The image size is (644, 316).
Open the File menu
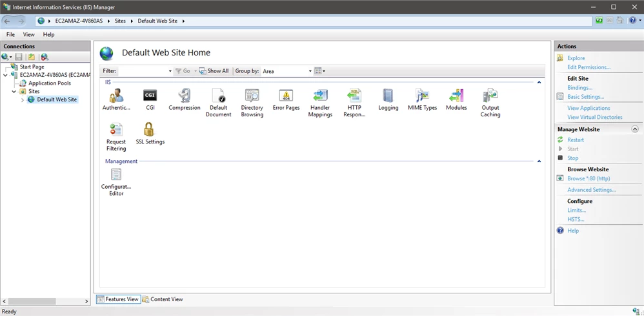10,34
